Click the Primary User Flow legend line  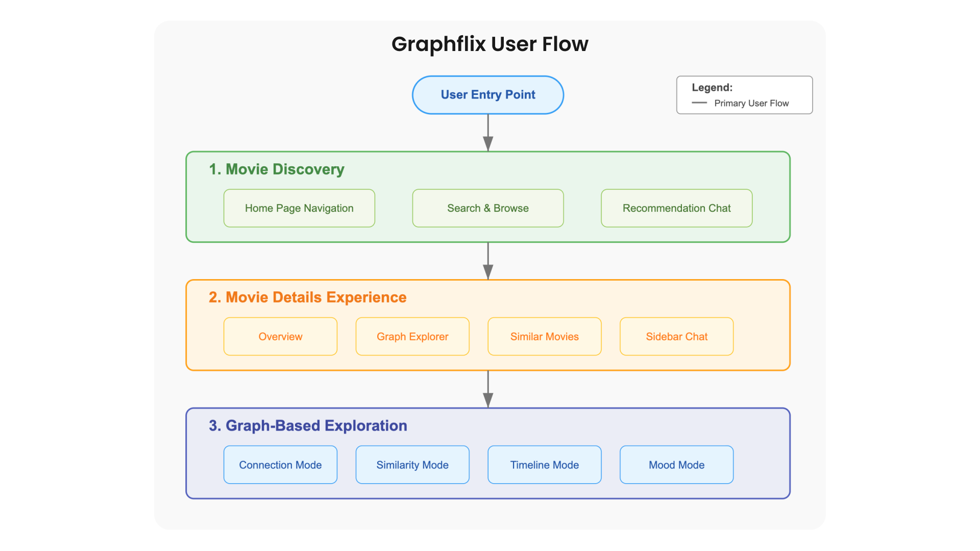point(699,103)
